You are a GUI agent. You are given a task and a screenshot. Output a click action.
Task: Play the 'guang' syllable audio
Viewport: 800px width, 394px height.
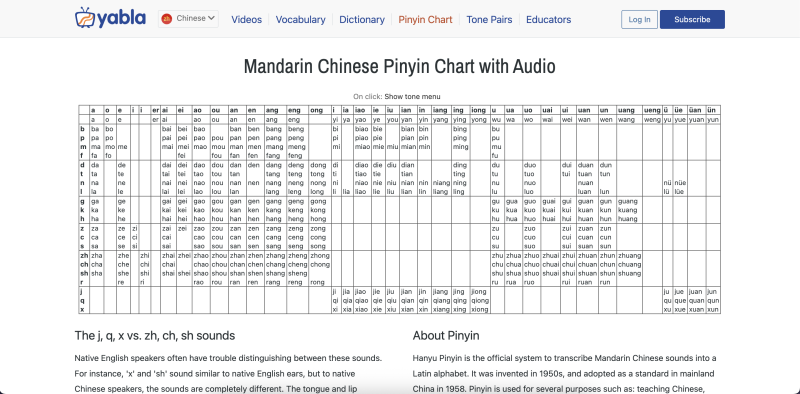coord(628,201)
